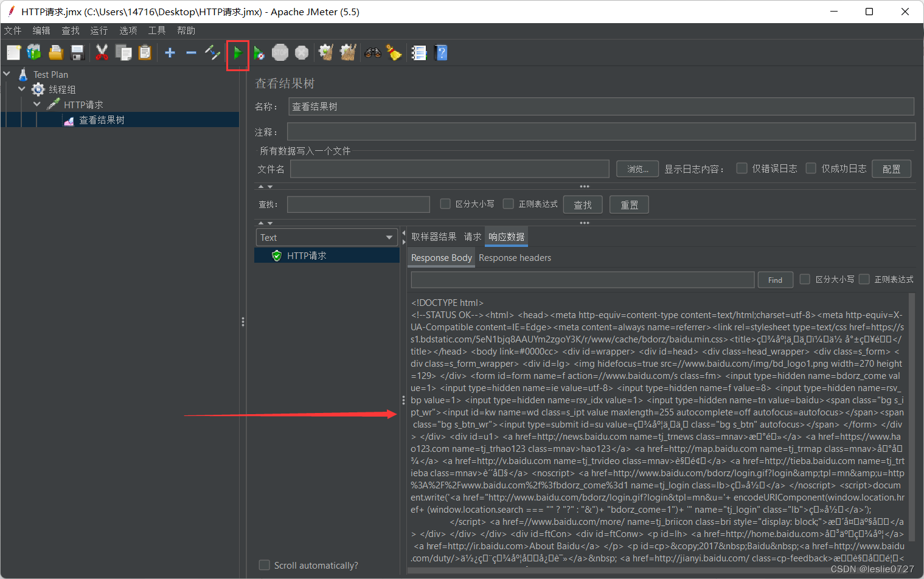Reset search with the broom icon
Screen dimensions: 924x579
pyautogui.click(x=394, y=53)
